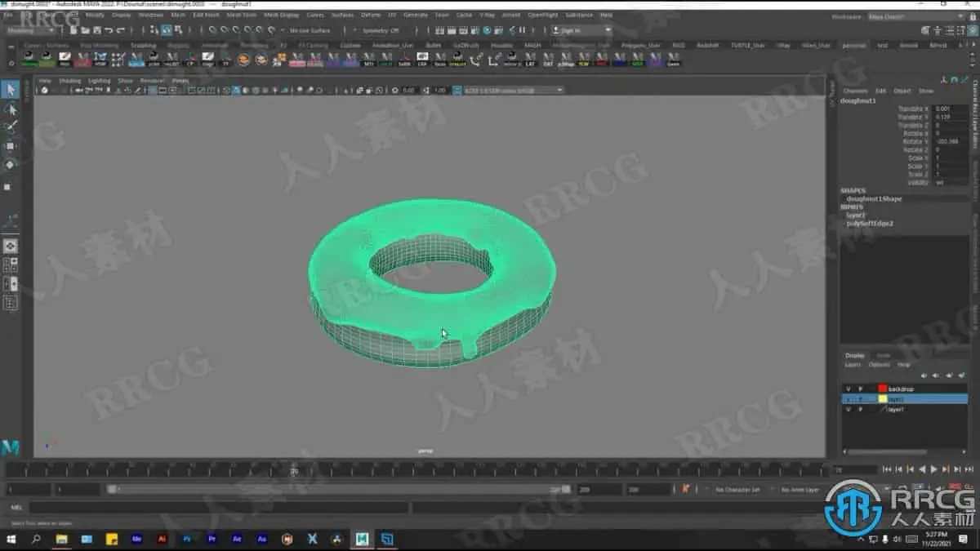Image resolution: width=980 pixels, height=551 pixels.
Task: Click the red color swatch of backdrop layer
Action: pos(883,389)
